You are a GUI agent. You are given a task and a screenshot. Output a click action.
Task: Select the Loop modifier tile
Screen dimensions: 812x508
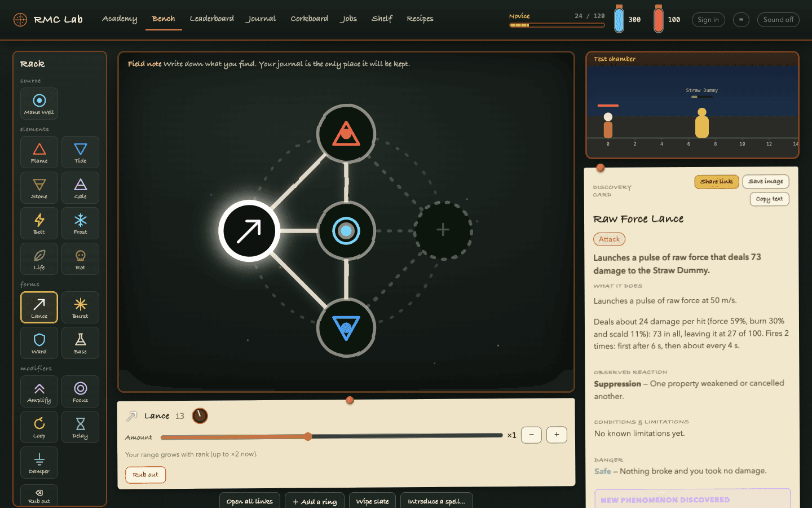pos(39,427)
